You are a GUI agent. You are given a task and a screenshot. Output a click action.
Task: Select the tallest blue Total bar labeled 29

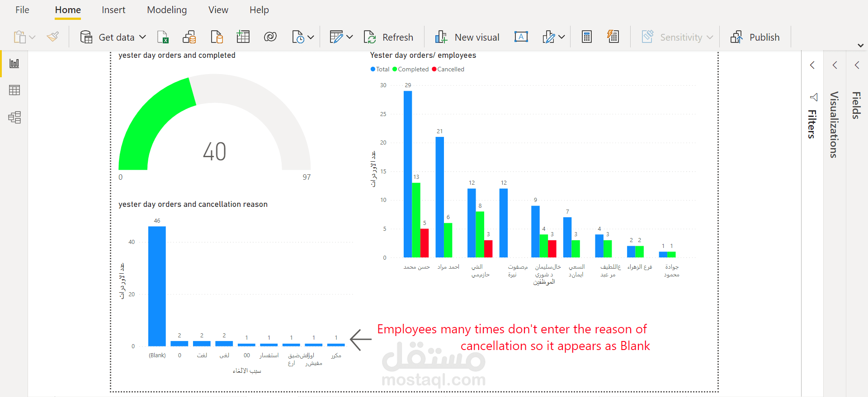408,174
